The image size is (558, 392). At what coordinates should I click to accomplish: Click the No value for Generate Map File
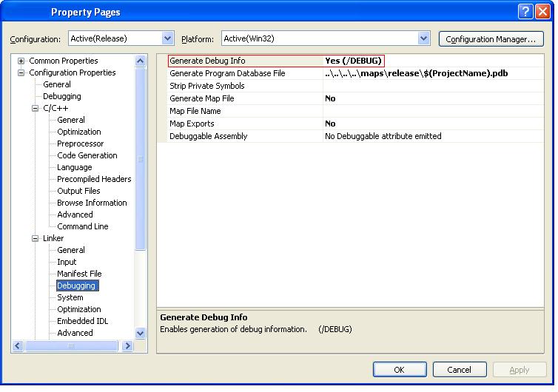330,98
